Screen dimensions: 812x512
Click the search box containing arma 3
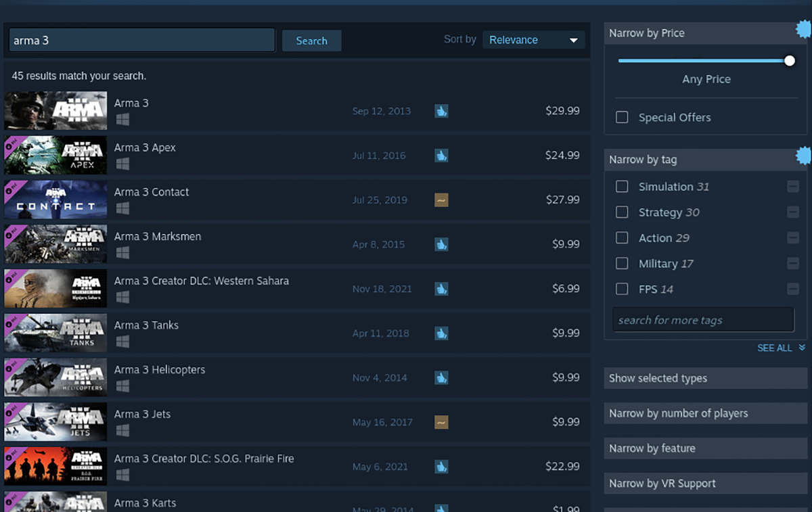(x=141, y=40)
